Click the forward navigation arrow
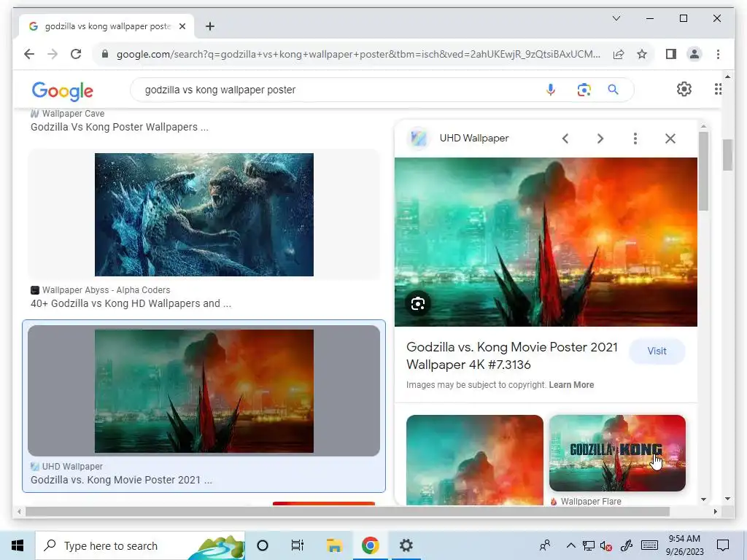The width and height of the screenshot is (747, 560). pos(53,54)
